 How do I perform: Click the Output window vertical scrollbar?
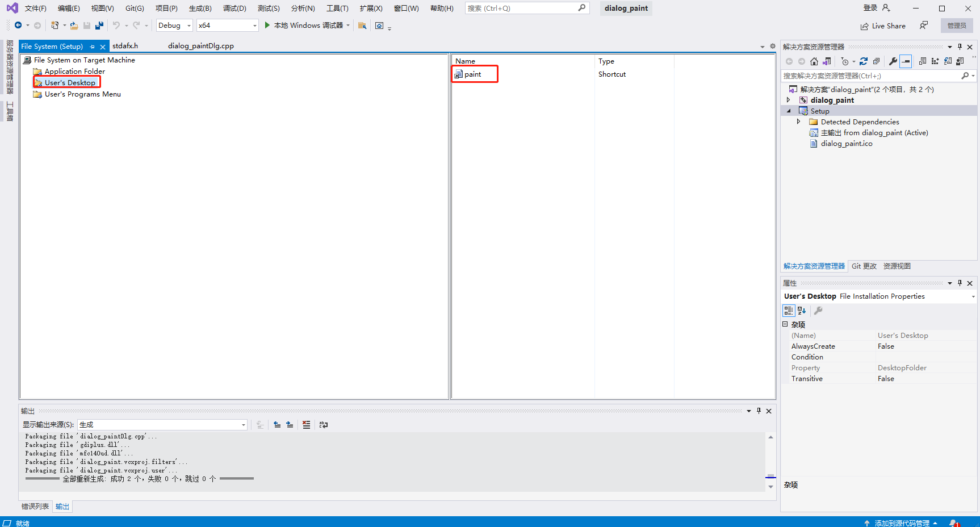pyautogui.click(x=770, y=462)
